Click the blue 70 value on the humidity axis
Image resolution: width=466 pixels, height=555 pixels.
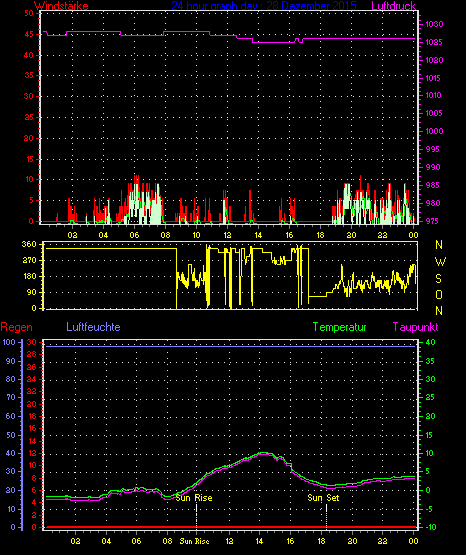coord(11,397)
